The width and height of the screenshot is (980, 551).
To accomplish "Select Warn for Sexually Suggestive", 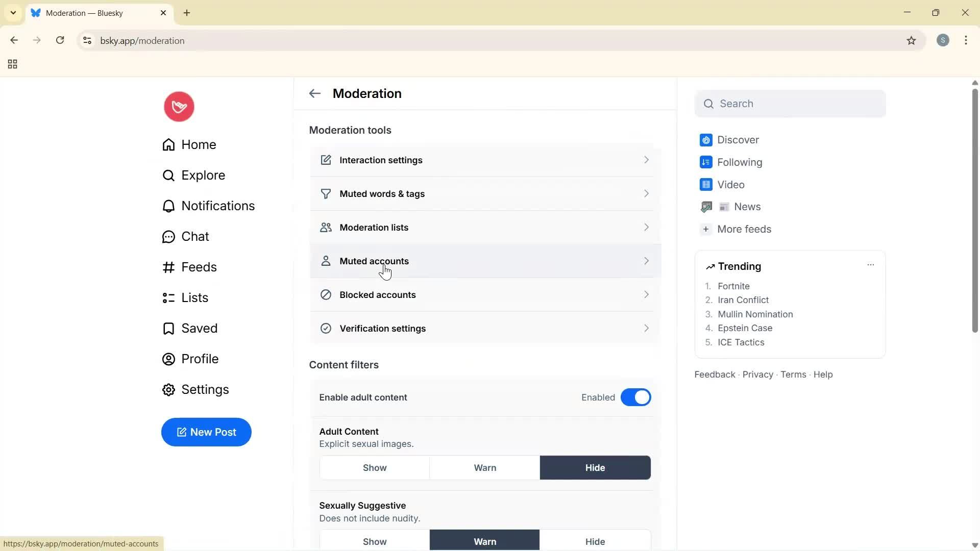I will [x=484, y=541].
